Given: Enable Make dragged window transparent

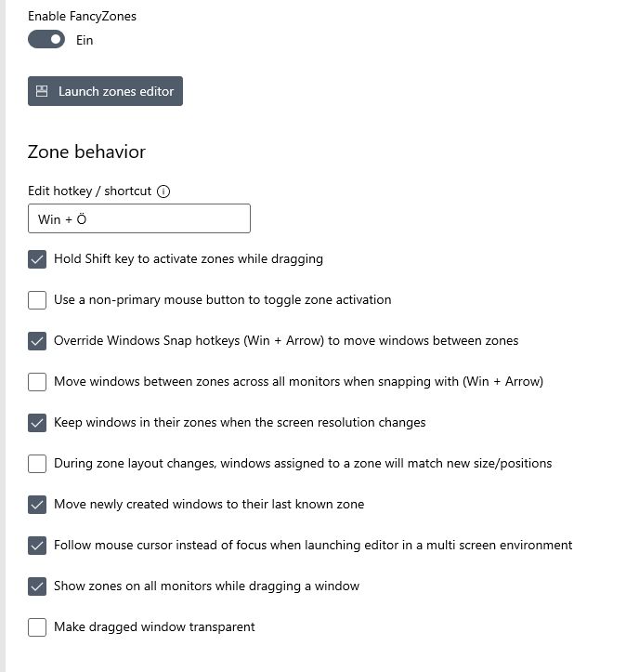Looking at the screenshot, I should click(x=37, y=627).
